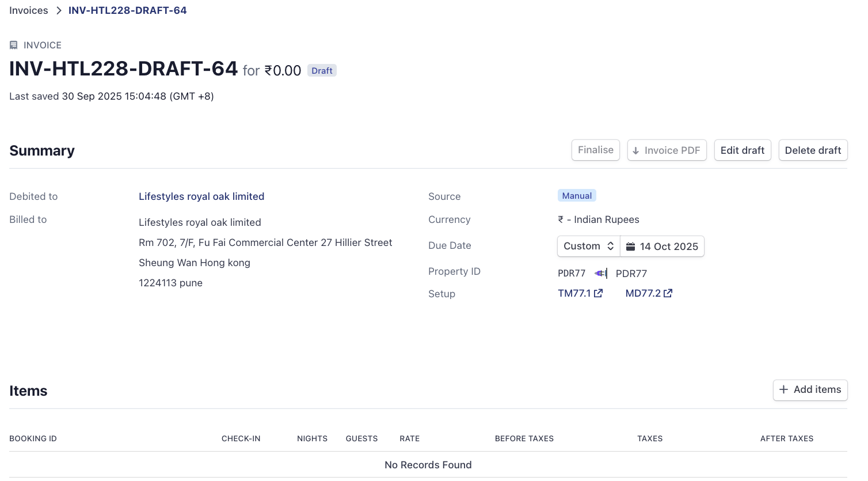Click the calendar icon in Due Date
Viewport: 868px width, 481px height.
[x=631, y=247]
